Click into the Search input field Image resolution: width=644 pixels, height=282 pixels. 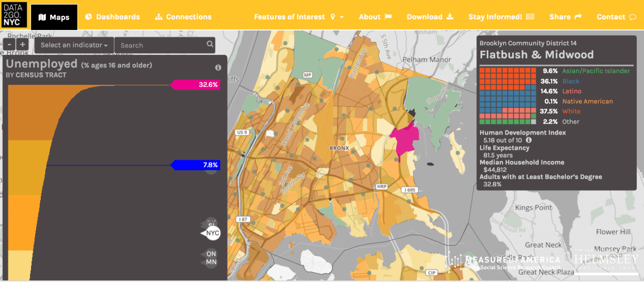(160, 45)
